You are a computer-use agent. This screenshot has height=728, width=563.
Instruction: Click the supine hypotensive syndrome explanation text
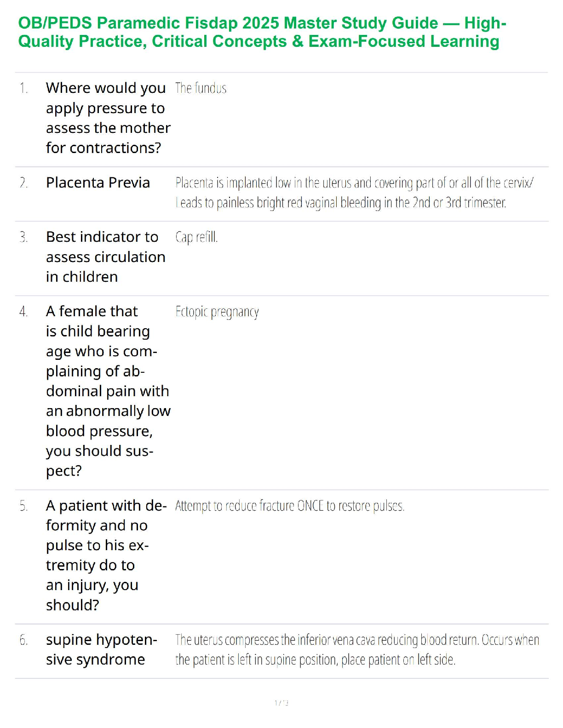pos(357,649)
